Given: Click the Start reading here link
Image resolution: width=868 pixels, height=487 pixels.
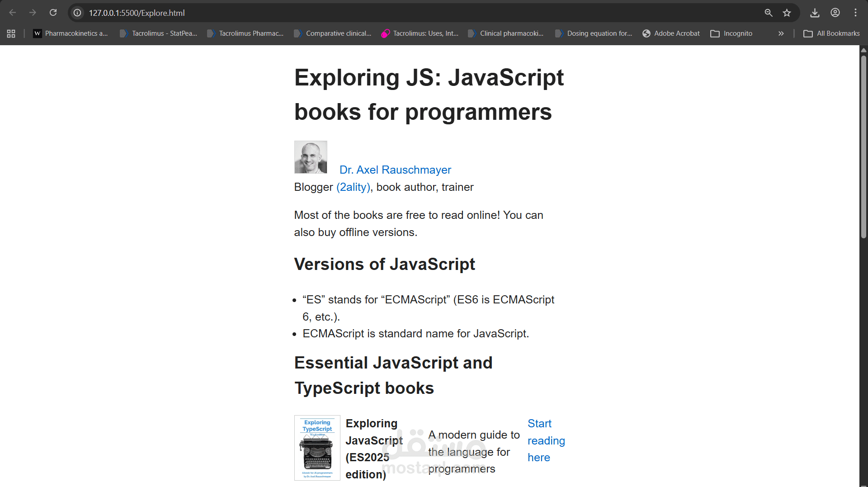Looking at the screenshot, I should coord(546,440).
